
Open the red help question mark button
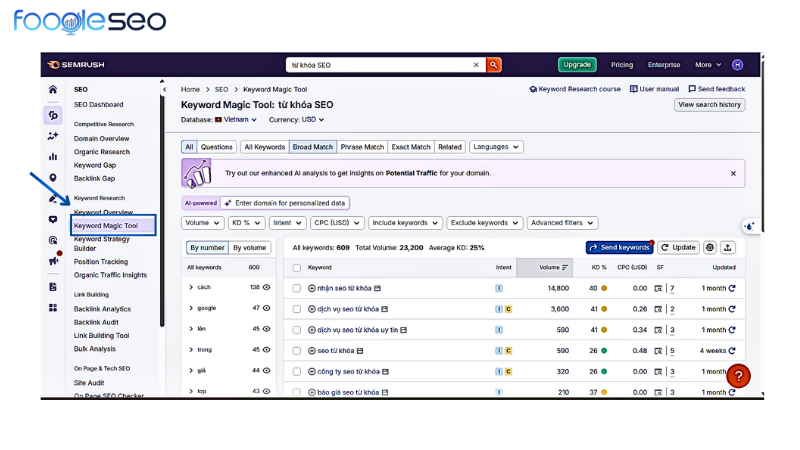pyautogui.click(x=738, y=376)
